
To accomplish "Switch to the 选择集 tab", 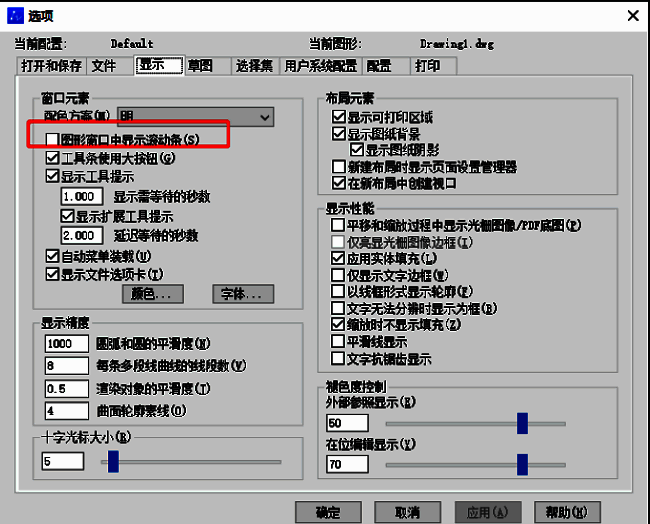I will coord(255,66).
